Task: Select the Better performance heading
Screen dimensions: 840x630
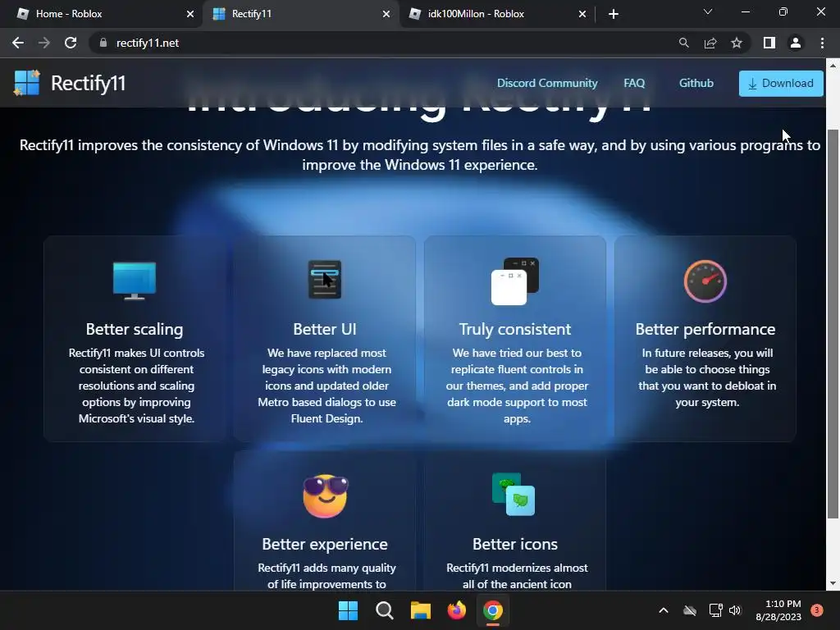Action: tap(705, 329)
